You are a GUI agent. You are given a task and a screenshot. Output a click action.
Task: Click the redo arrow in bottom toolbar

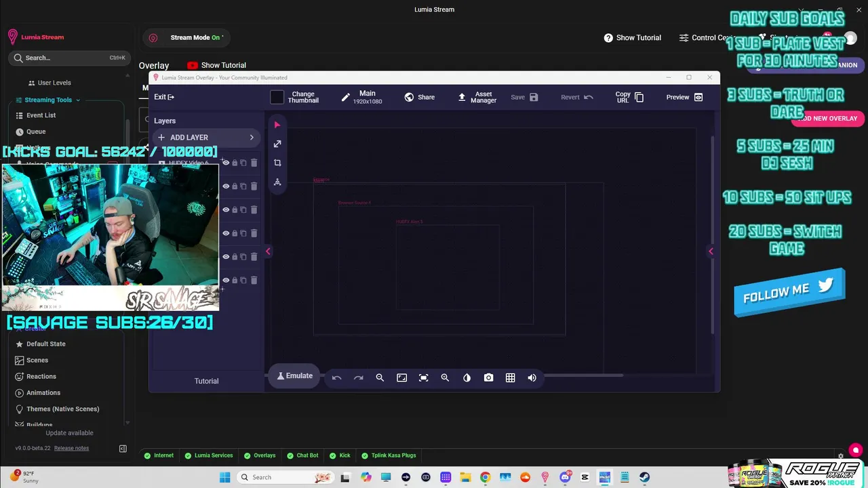pos(359,378)
